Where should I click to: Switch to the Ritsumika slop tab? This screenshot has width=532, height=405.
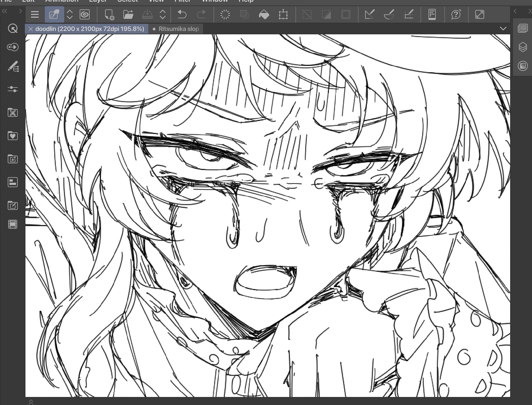click(178, 29)
